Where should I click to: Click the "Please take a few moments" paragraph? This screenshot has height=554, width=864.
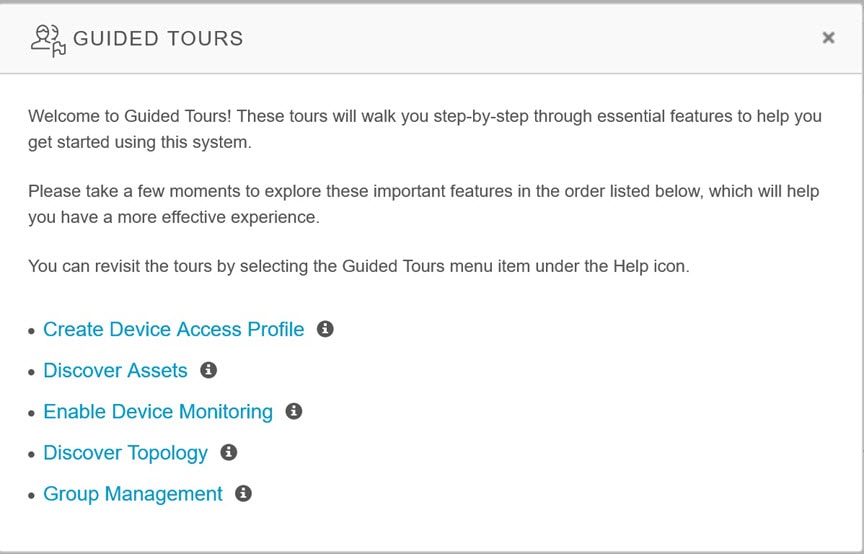[x=424, y=204]
